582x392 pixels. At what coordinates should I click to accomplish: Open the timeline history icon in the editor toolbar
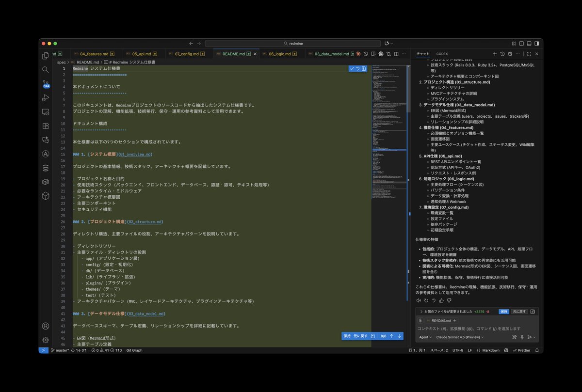click(366, 54)
